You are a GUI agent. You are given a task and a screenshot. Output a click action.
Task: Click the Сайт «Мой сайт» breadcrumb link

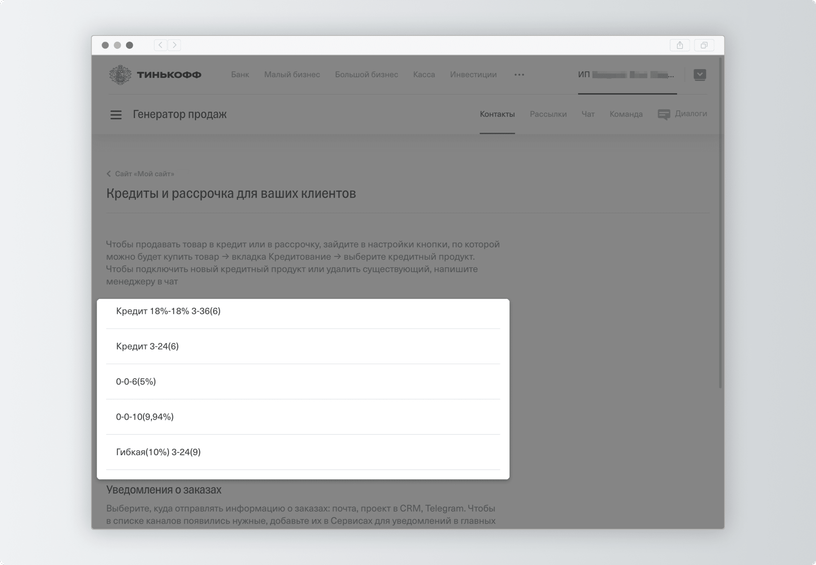coord(144,174)
